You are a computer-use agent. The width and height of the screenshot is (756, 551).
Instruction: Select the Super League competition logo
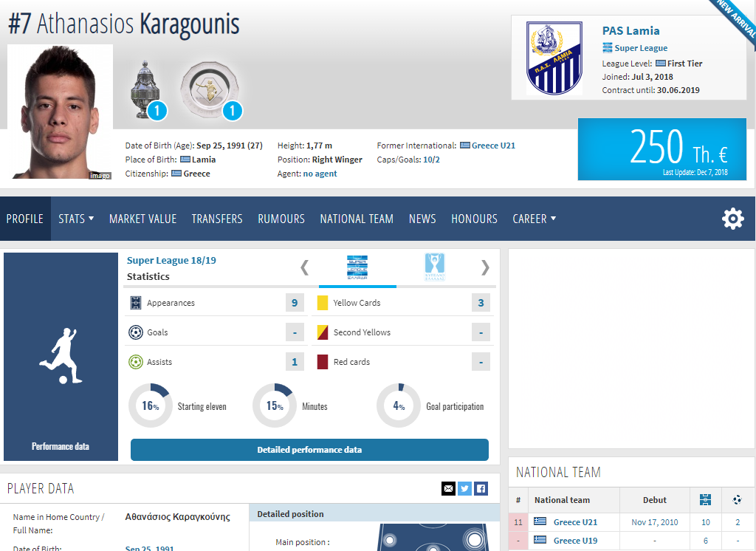pos(357,267)
